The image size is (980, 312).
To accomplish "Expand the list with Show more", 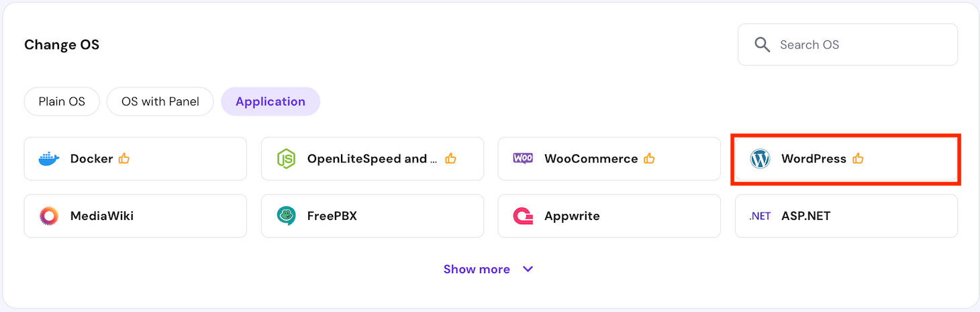I will (x=477, y=269).
